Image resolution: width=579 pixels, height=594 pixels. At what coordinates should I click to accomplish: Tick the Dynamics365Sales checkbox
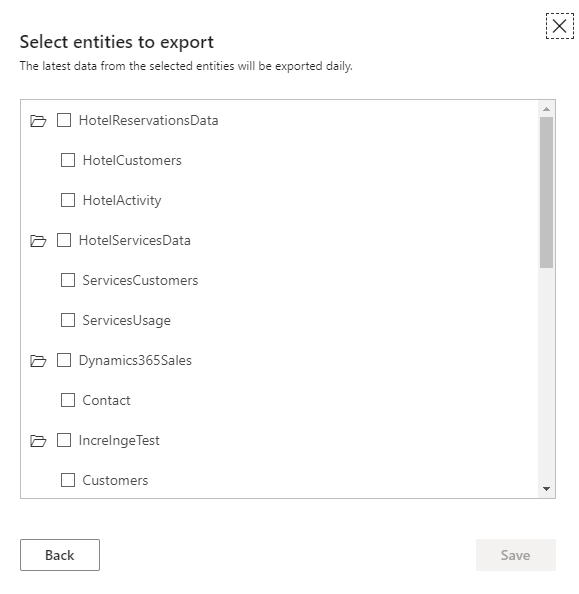click(64, 360)
